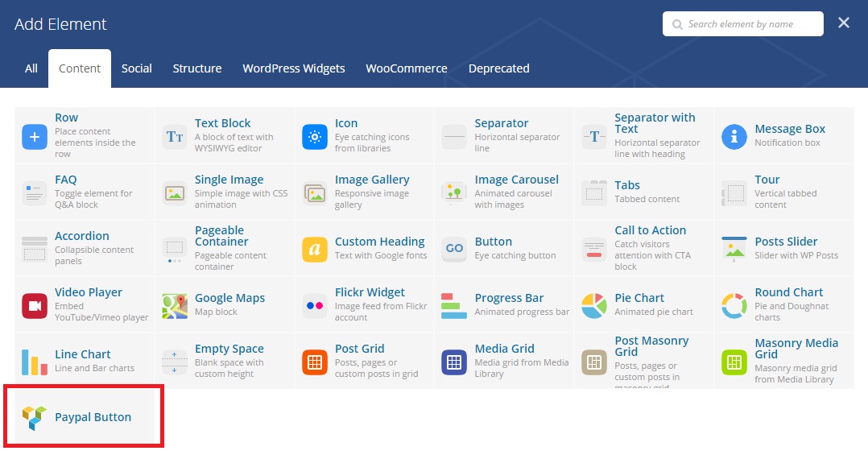868x459 pixels.
Task: Switch to the Social tab
Action: [x=137, y=68]
